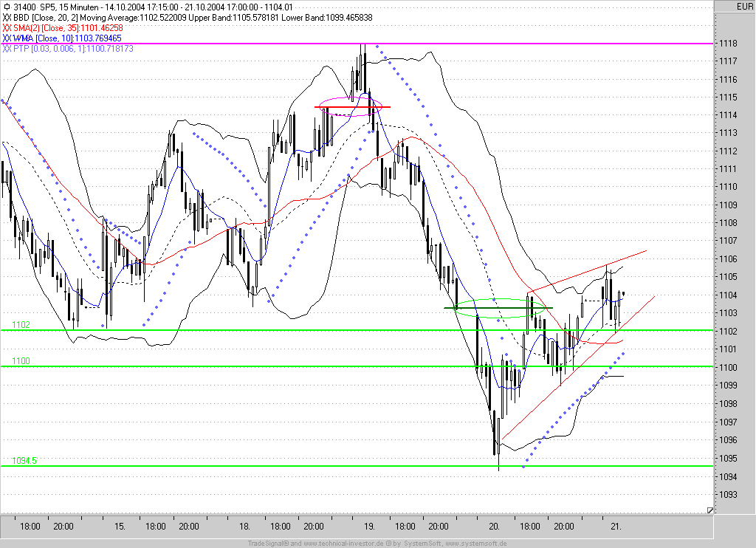The image size is (756, 548).
Task: Click the 1114 price axis label
Action: (x=728, y=115)
